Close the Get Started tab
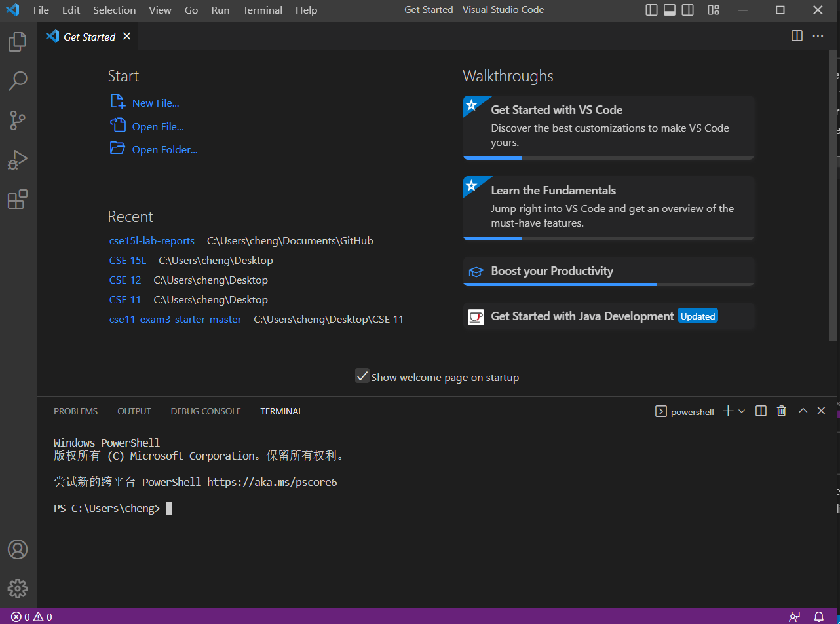 tap(127, 37)
